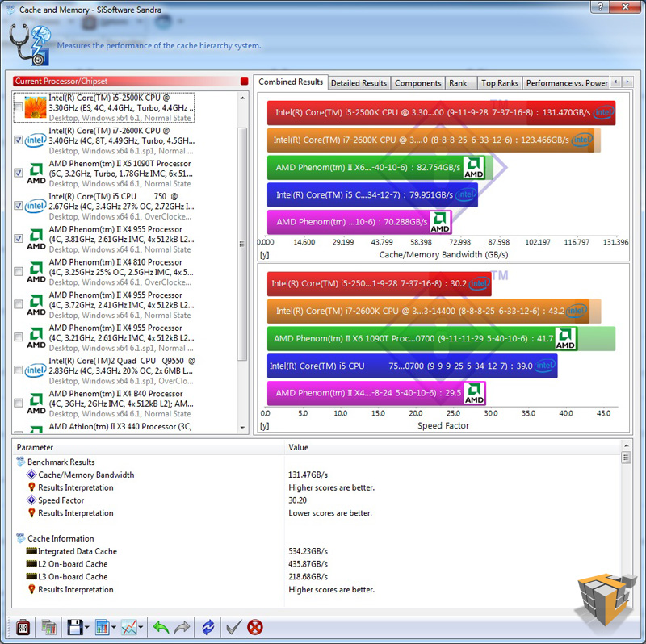The image size is (646, 644).
Task: Click the Intel logo beside Core i5 750 entry
Action: pyautogui.click(x=36, y=206)
